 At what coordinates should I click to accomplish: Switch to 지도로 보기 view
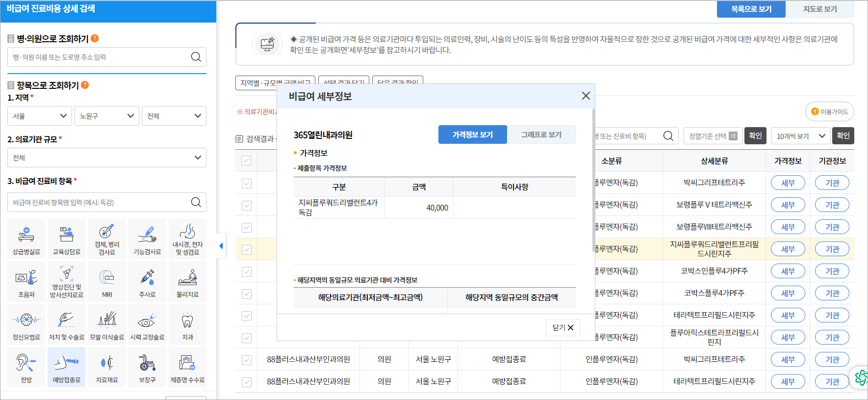coord(820,9)
